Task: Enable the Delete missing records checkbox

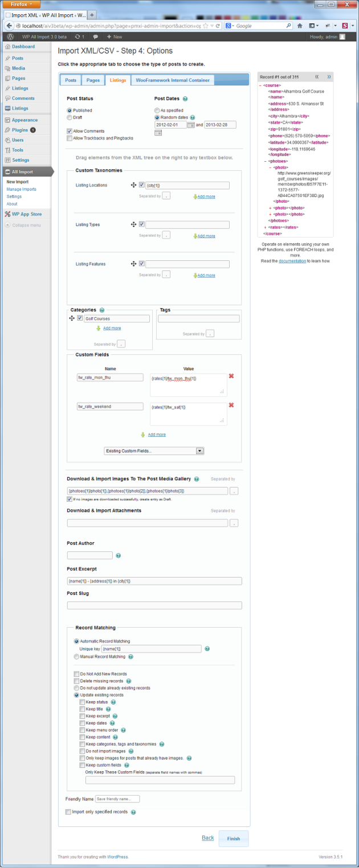Action: pyautogui.click(x=76, y=681)
